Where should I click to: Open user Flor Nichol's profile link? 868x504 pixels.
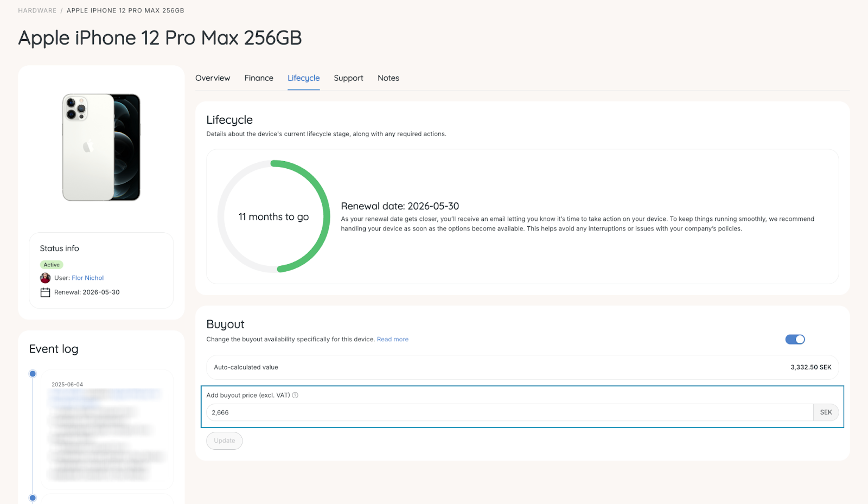[88, 278]
